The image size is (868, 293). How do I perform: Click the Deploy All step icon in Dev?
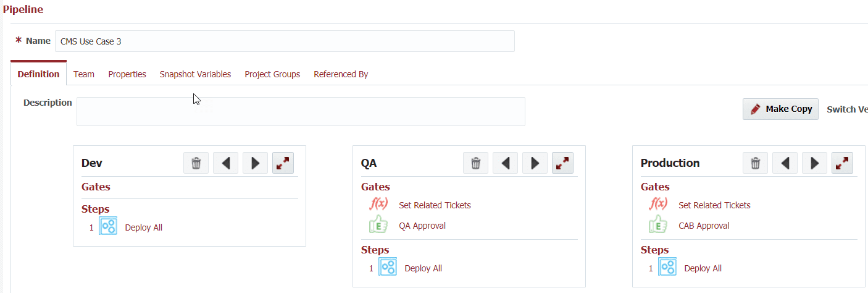click(109, 227)
